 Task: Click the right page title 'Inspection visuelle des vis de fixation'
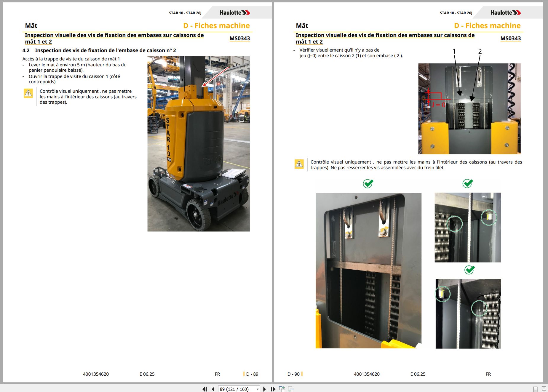tap(385, 38)
